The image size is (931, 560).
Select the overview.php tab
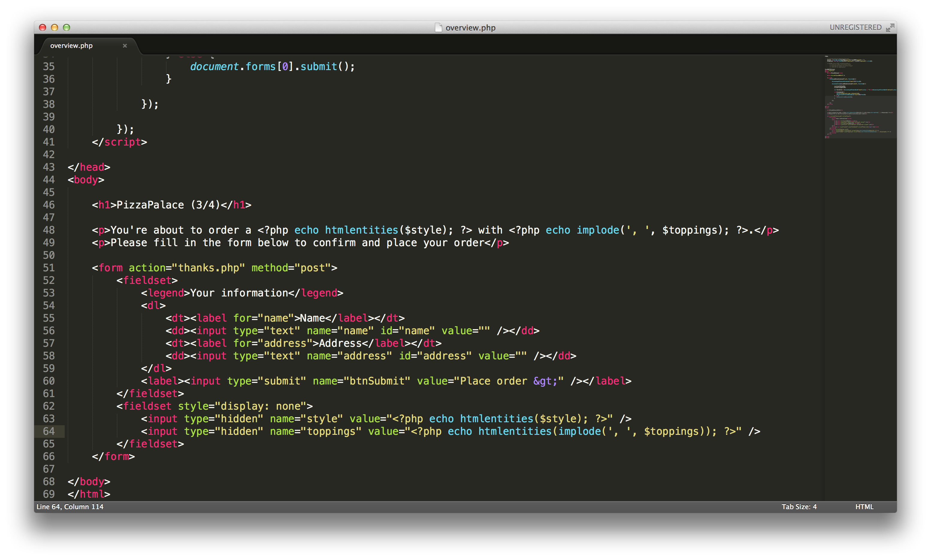point(72,46)
